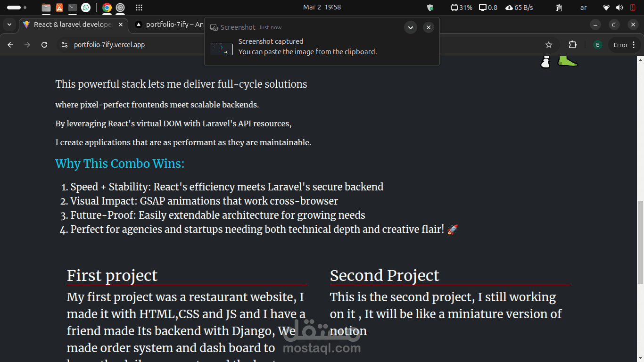The height and width of the screenshot is (362, 644).
Task: Open the Chrome 'Error' menu button
Action: 625,45
